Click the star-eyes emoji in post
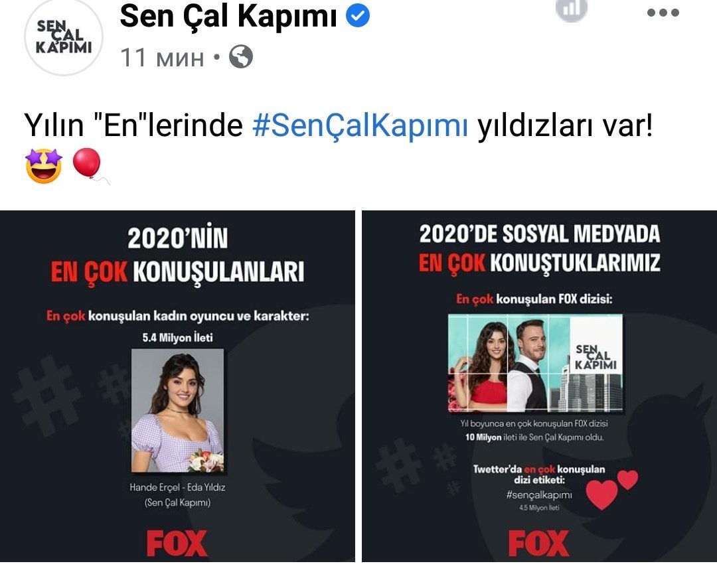 pos(43,165)
